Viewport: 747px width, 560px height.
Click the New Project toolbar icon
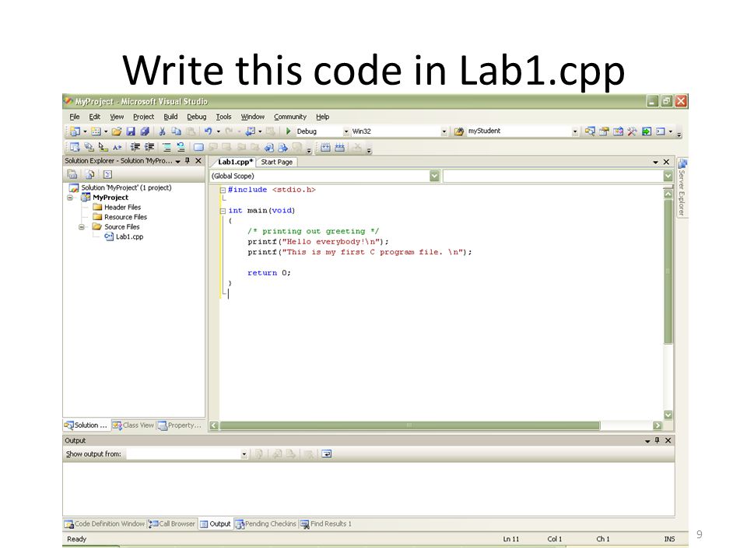tap(75, 131)
